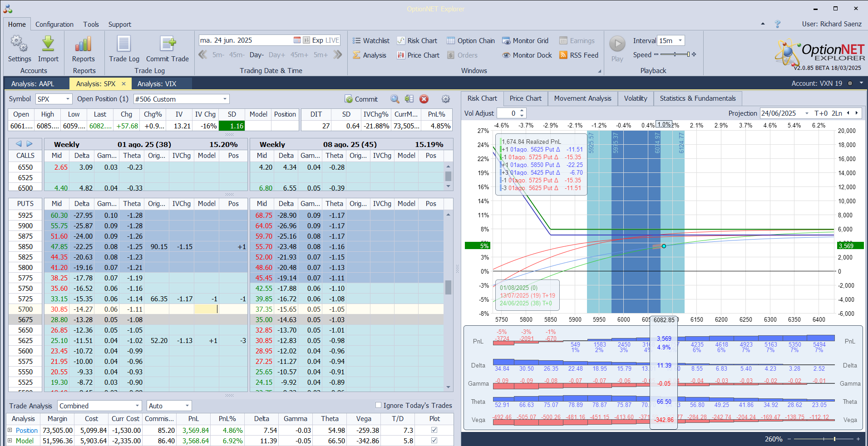This screenshot has width=868, height=446.
Task: Go to previous expiration with left arrow
Action: point(19,144)
